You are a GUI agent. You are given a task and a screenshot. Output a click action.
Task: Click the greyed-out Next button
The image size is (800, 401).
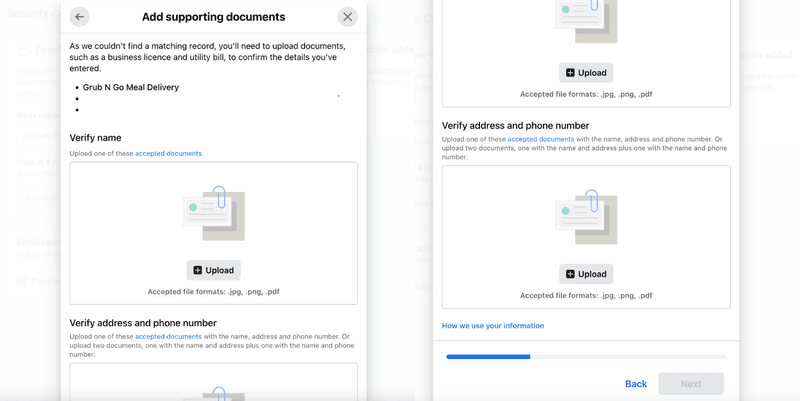[x=691, y=384]
